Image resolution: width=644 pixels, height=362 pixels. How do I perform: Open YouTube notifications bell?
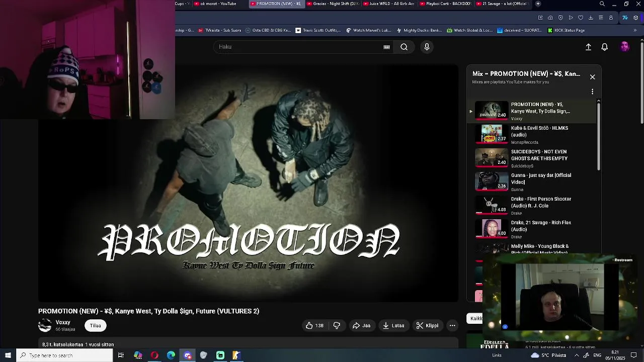(605, 47)
